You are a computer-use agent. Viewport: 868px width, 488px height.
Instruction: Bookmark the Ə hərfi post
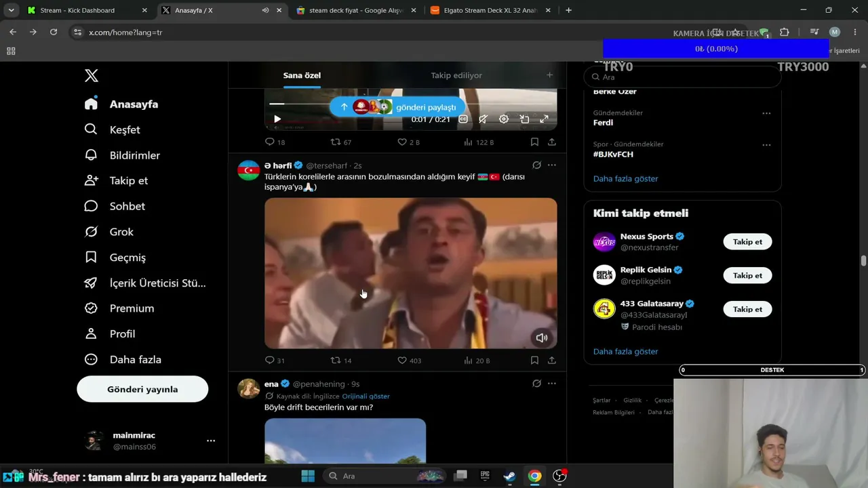(x=534, y=361)
